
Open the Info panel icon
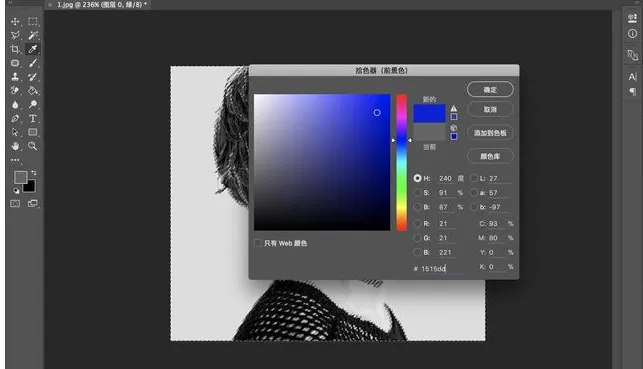click(632, 34)
